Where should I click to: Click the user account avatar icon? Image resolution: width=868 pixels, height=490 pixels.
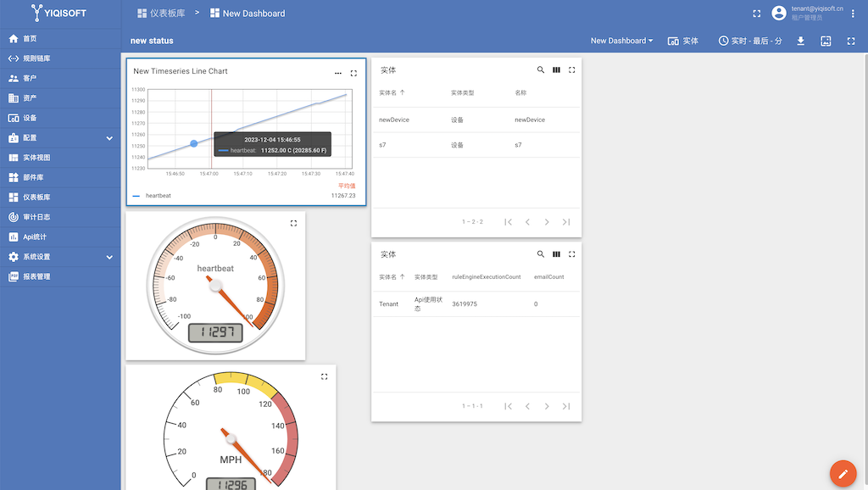779,13
